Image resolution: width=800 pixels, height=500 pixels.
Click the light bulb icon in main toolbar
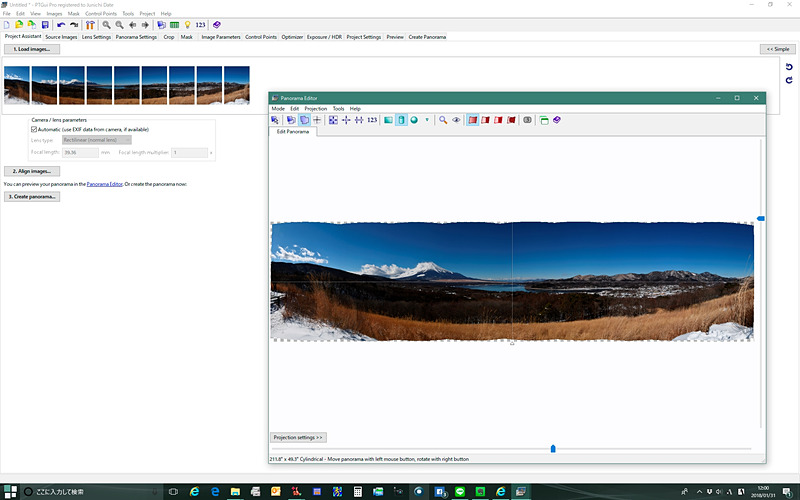187,24
